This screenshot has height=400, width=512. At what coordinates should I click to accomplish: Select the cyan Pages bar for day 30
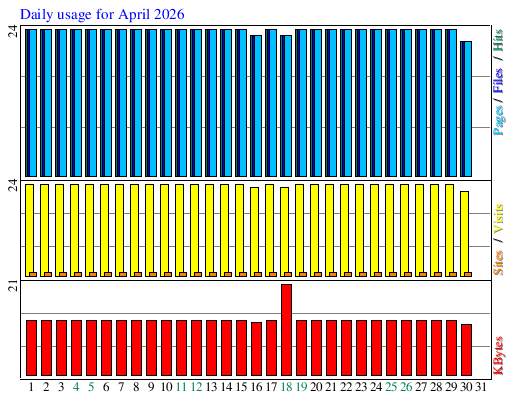pos(468,109)
